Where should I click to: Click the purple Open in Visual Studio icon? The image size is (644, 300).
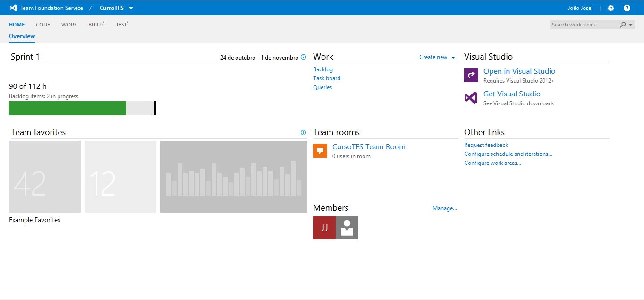[x=471, y=75]
